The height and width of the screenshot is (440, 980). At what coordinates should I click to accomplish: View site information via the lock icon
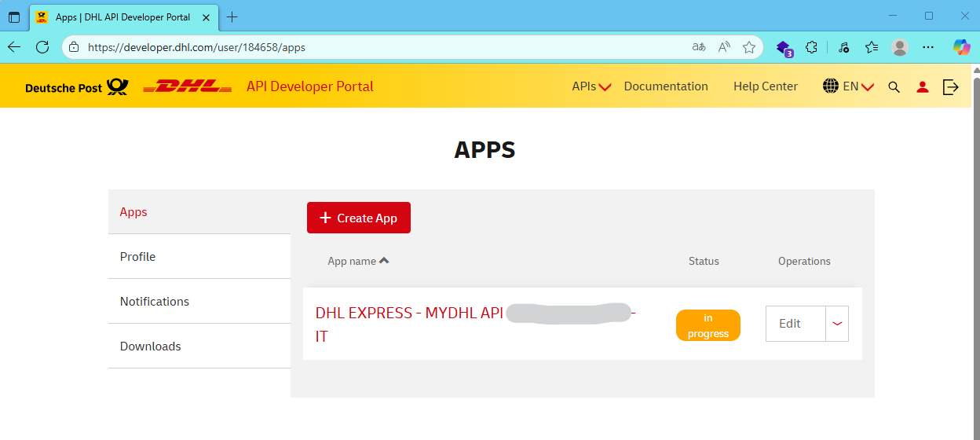tap(74, 47)
